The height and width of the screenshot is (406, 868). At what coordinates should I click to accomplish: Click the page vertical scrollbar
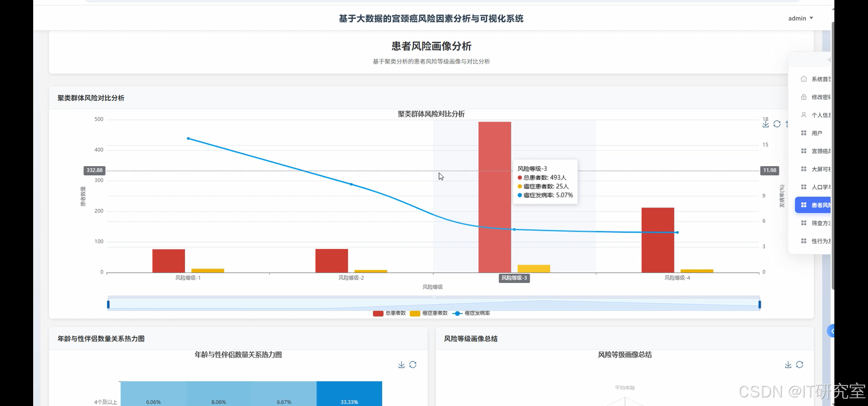833,156
